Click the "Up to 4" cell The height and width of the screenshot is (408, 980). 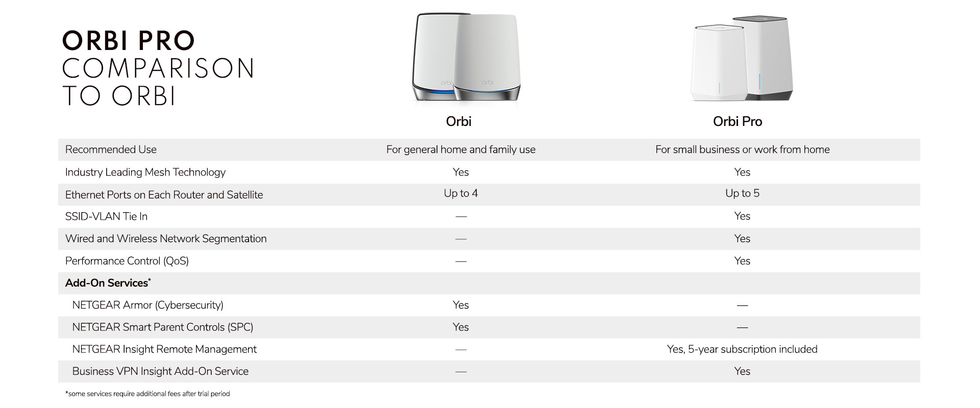pyautogui.click(x=460, y=193)
